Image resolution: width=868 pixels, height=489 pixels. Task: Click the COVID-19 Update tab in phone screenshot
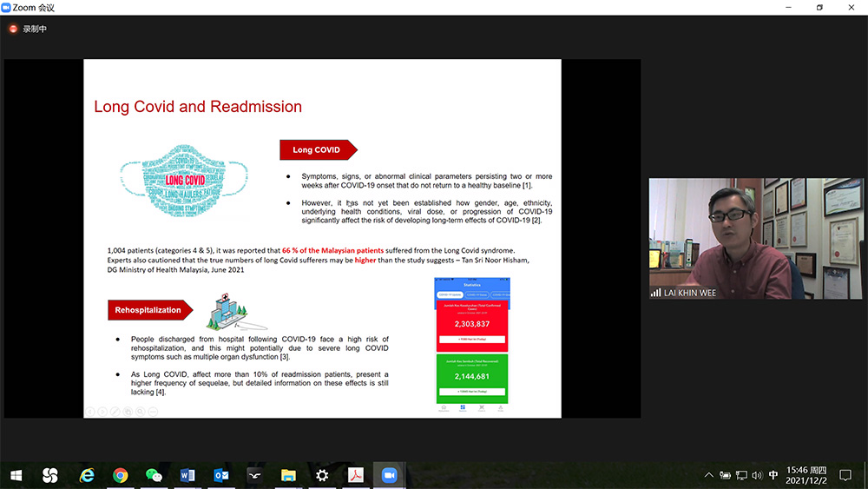tap(450, 294)
